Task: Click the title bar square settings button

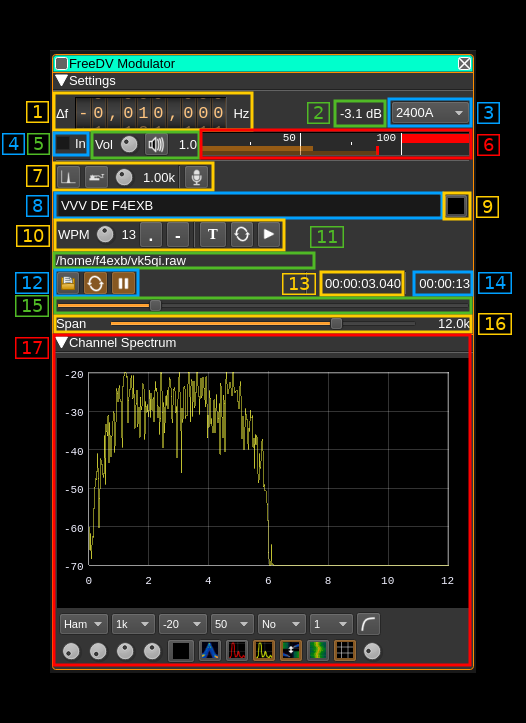Action: click(61, 63)
